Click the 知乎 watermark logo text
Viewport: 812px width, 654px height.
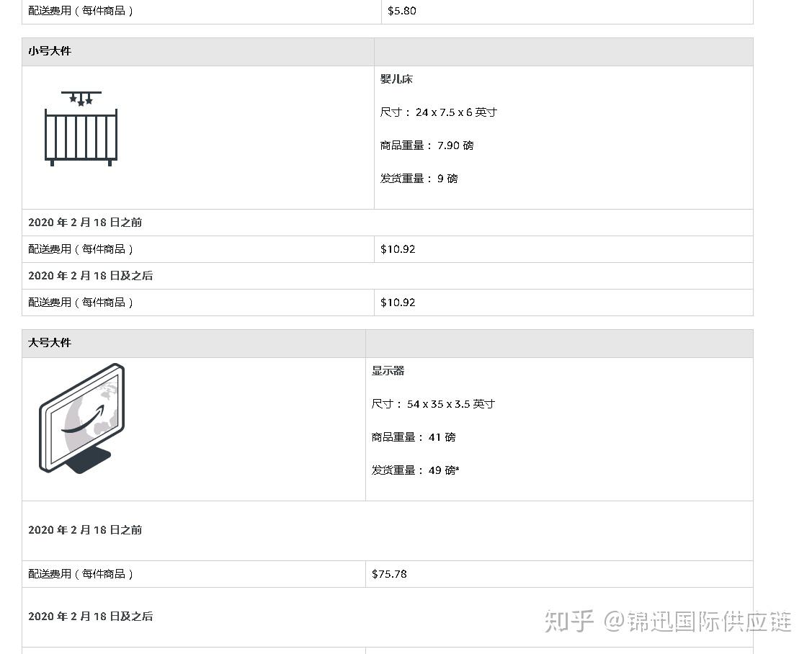tap(568, 621)
